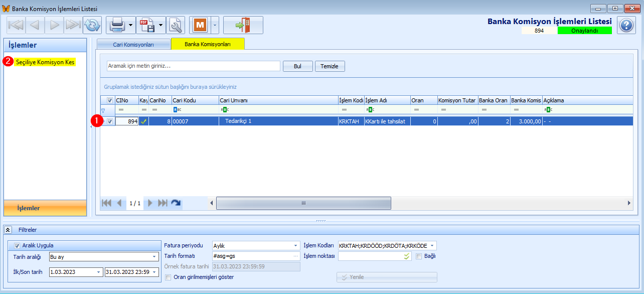
Task: Switch to the Cari Komisyonları tab
Action: click(x=133, y=44)
